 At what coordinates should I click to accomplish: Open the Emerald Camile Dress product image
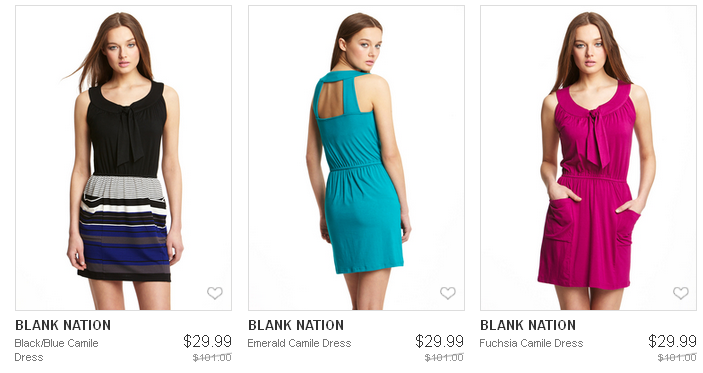[356, 158]
